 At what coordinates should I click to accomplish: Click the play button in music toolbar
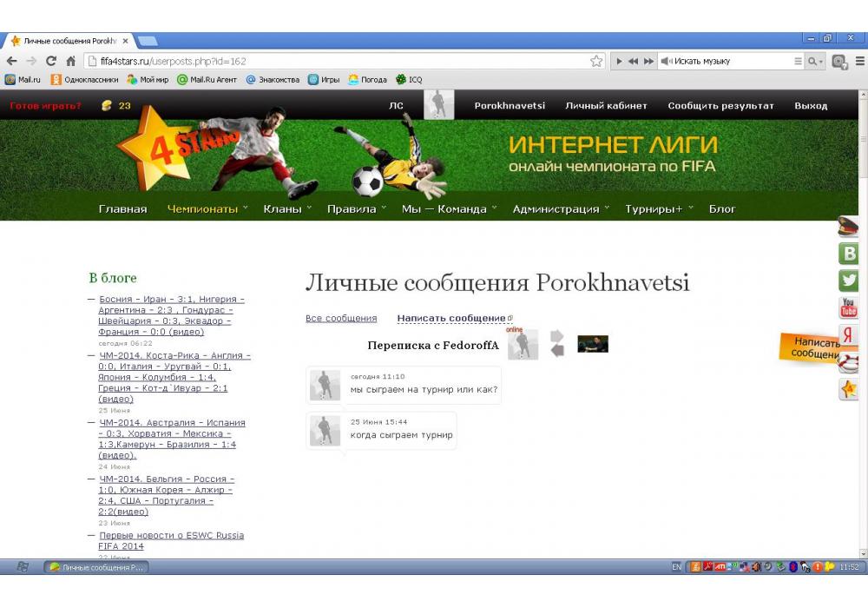click(619, 62)
